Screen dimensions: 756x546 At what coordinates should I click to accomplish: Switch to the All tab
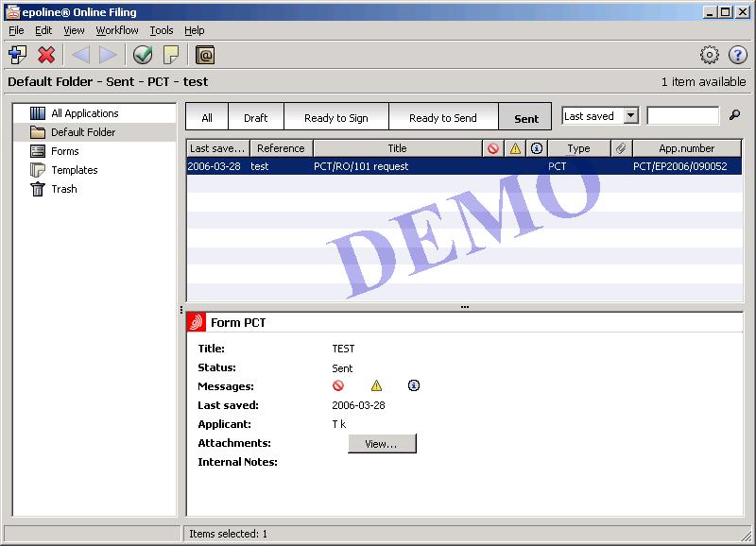pos(207,117)
